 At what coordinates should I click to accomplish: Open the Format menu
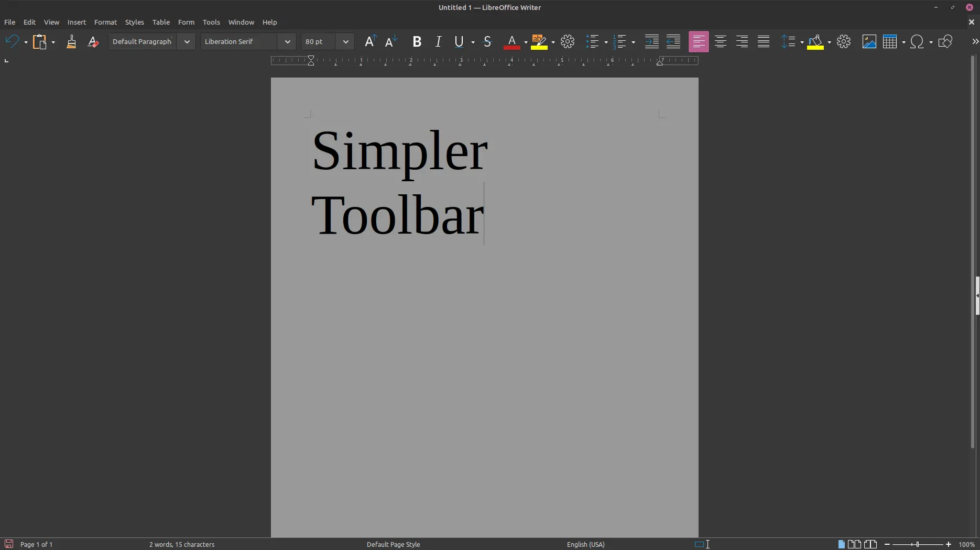[105, 22]
